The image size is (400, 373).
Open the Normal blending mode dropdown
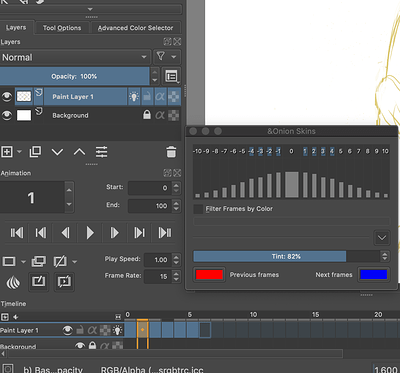75,57
